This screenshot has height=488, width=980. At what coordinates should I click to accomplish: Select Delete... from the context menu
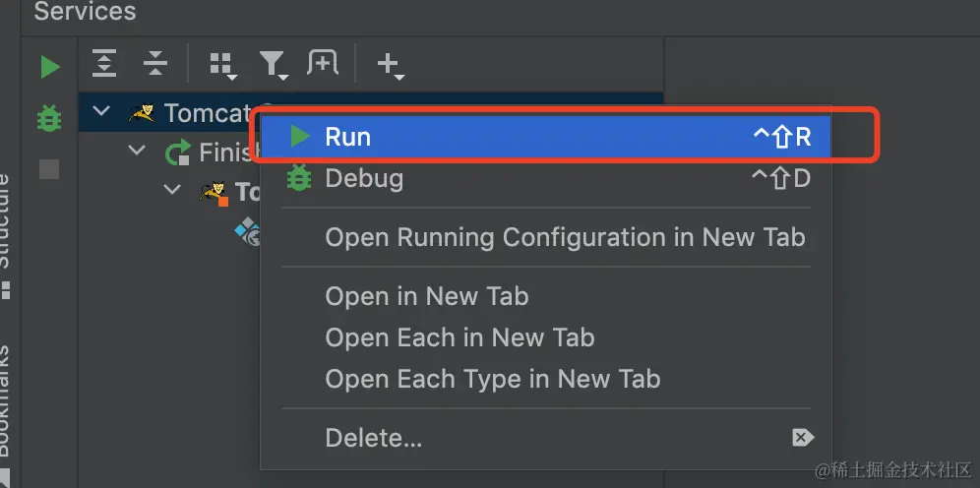click(374, 436)
